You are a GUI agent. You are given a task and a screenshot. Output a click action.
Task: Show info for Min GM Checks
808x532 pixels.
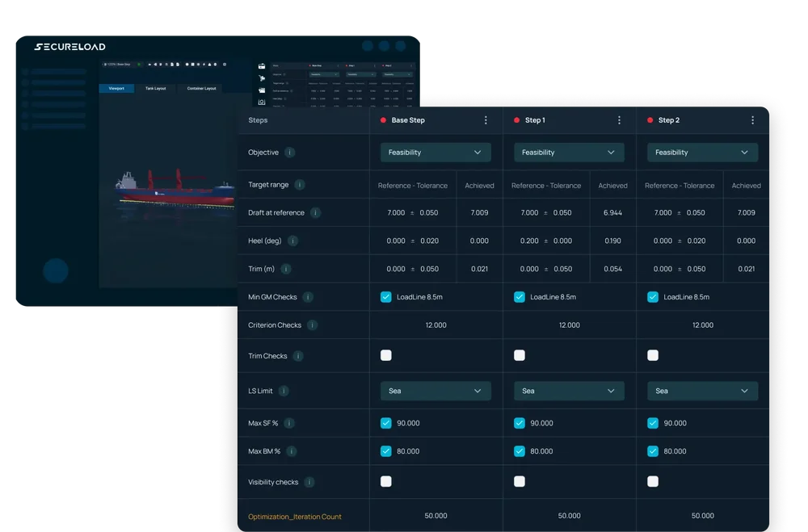click(308, 297)
